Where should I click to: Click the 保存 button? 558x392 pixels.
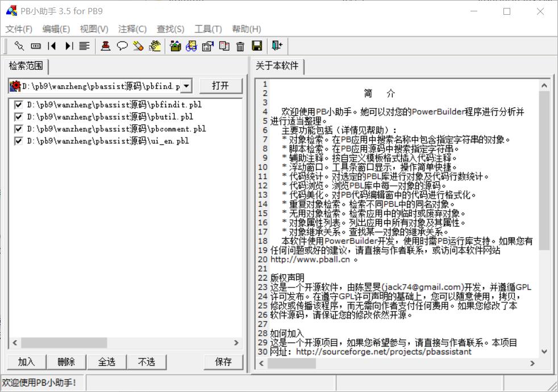click(223, 362)
